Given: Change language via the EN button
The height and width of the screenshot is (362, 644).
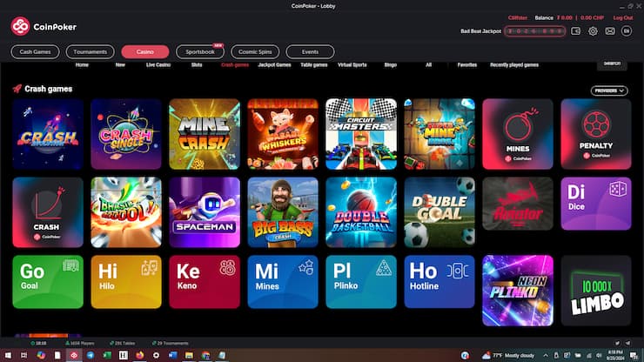Looking at the screenshot, I should pos(627,30).
